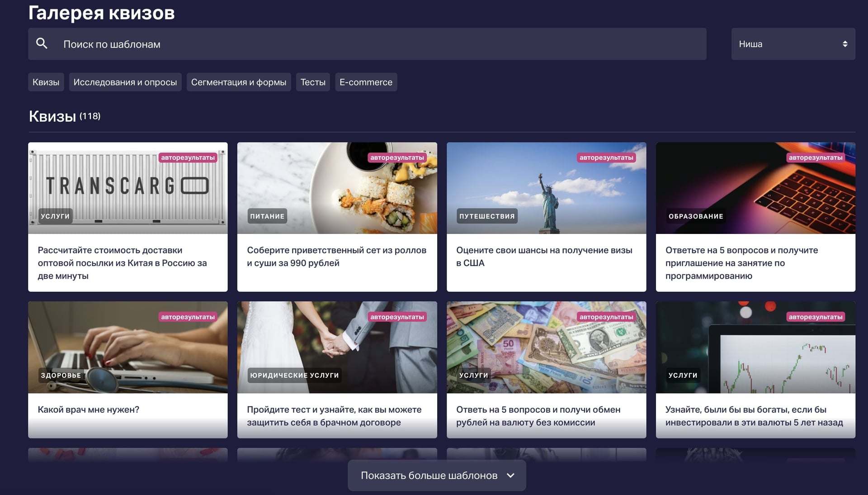Focus the Поиск по шаблонам search field

[x=380, y=44]
